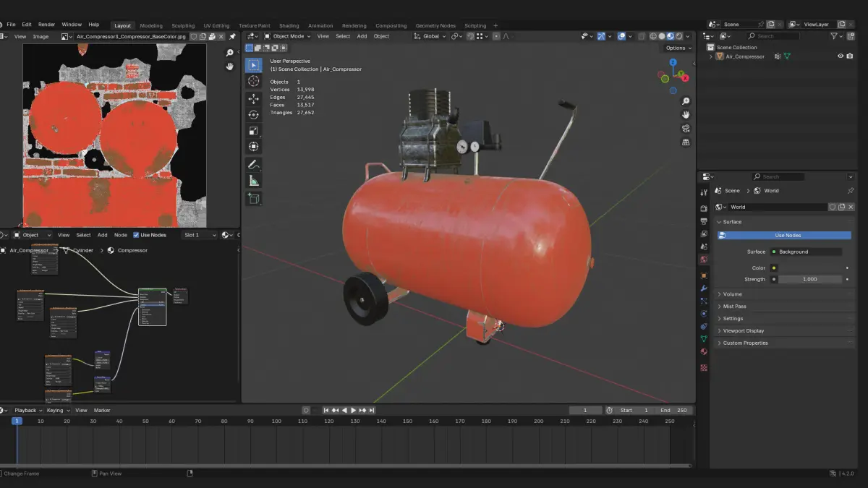This screenshot has height=488, width=868.
Task: Open the Output properties tab
Action: click(704, 221)
